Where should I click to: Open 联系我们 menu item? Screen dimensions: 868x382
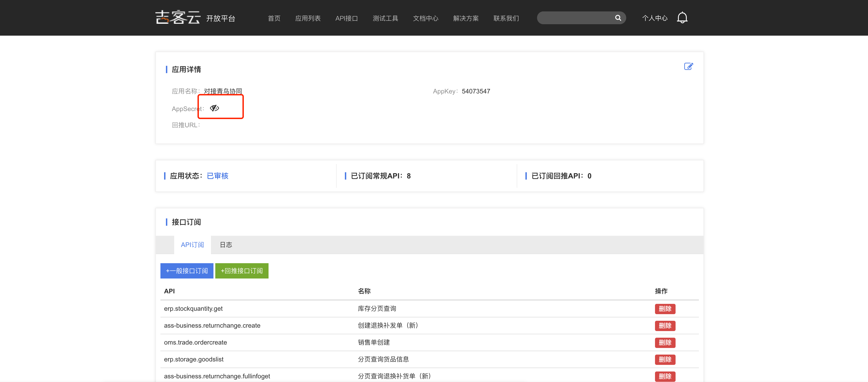tap(506, 18)
